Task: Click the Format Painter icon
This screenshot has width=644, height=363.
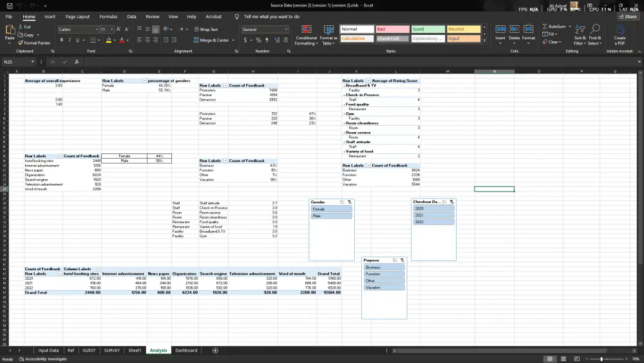Action: (x=21, y=43)
